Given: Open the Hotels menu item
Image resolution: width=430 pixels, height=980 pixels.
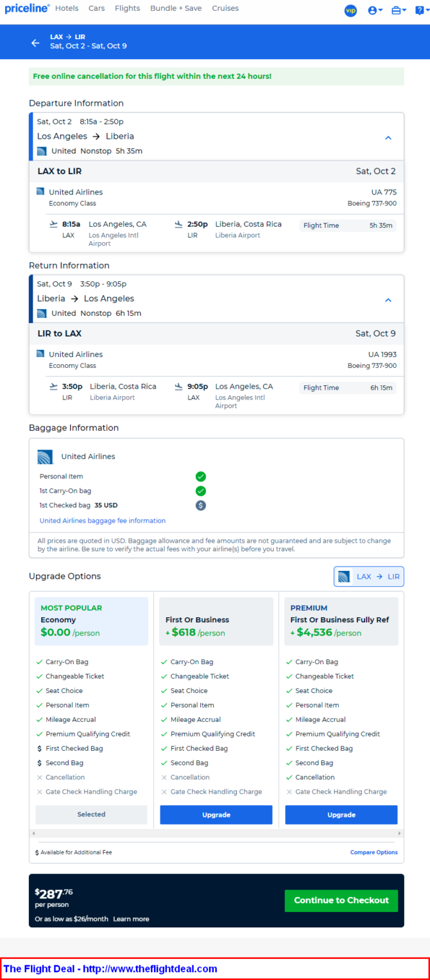Looking at the screenshot, I should tap(67, 8).
